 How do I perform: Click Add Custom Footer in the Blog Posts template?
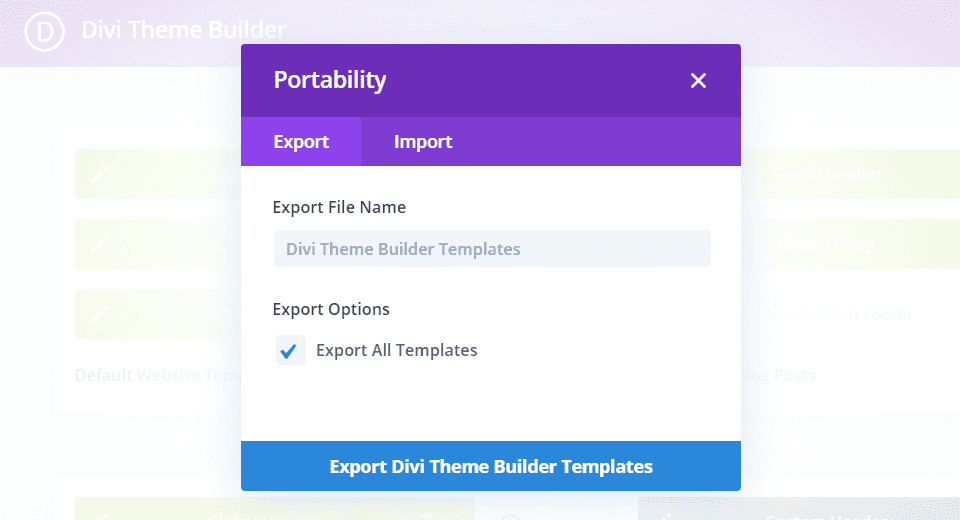838,314
